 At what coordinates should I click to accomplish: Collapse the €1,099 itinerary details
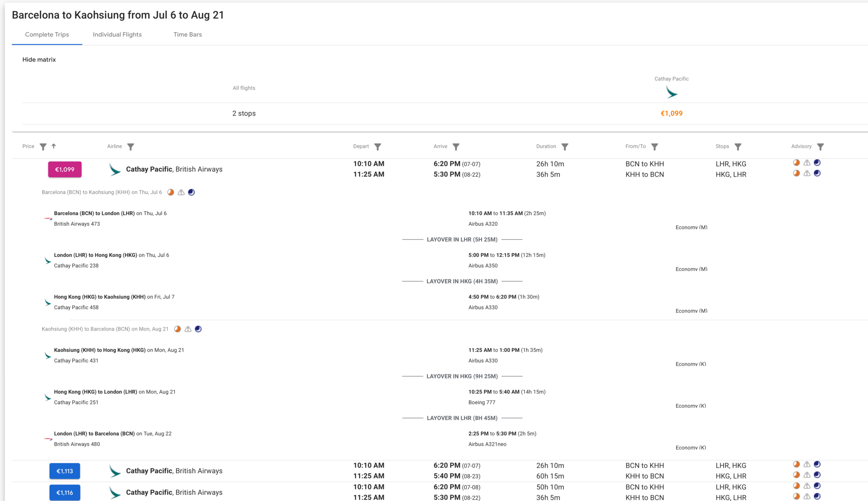tap(65, 169)
